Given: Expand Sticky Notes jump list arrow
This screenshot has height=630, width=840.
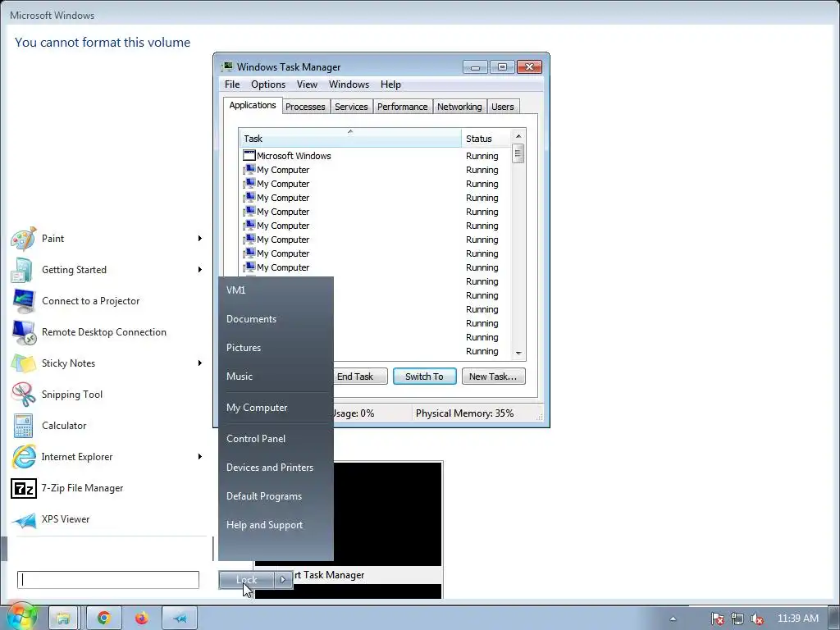Looking at the screenshot, I should point(200,363).
